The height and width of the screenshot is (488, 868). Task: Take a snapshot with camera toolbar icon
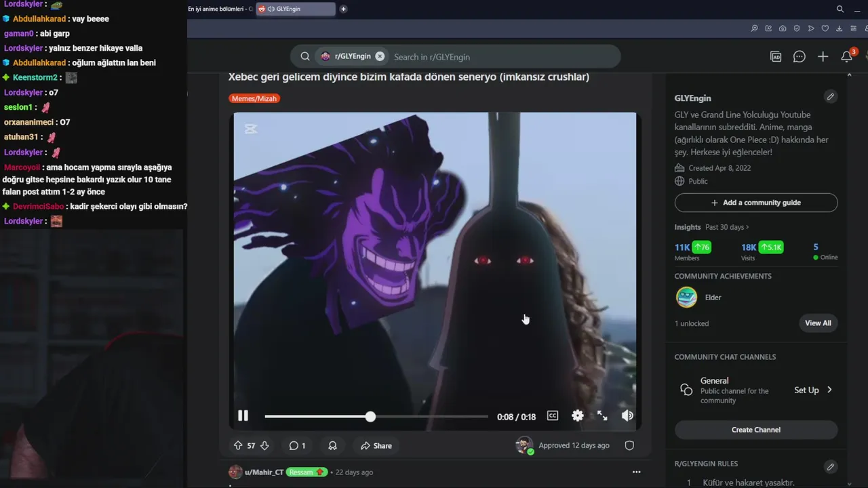coord(783,28)
